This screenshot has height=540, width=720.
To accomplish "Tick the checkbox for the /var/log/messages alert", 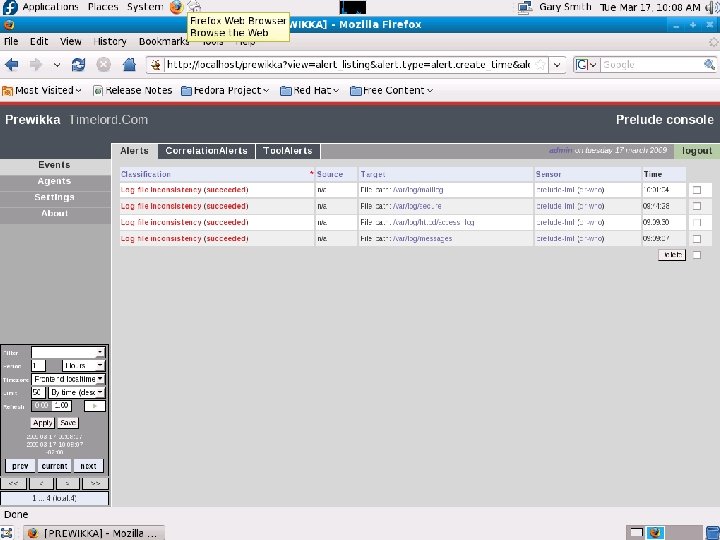I will (697, 239).
